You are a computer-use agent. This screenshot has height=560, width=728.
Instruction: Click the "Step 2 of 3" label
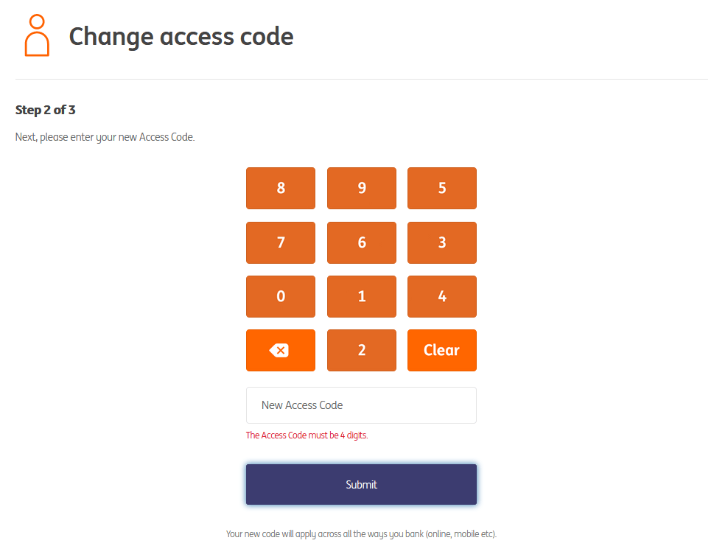click(x=46, y=110)
